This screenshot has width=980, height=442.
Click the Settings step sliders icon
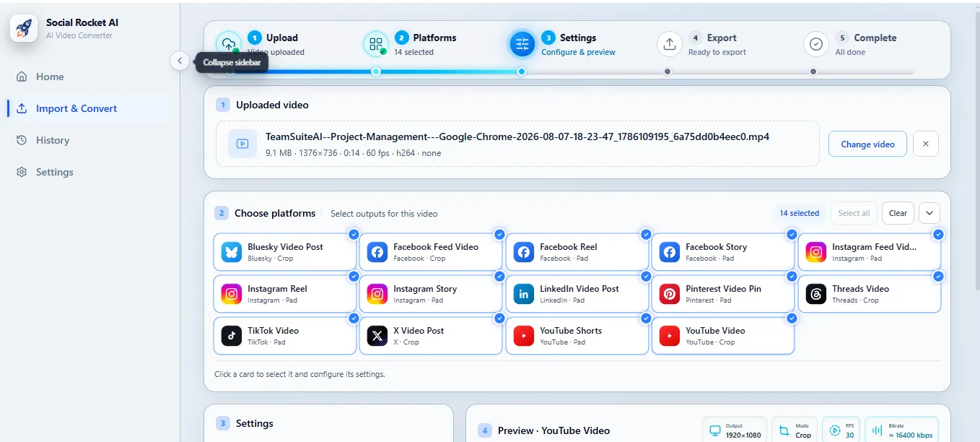pos(522,44)
